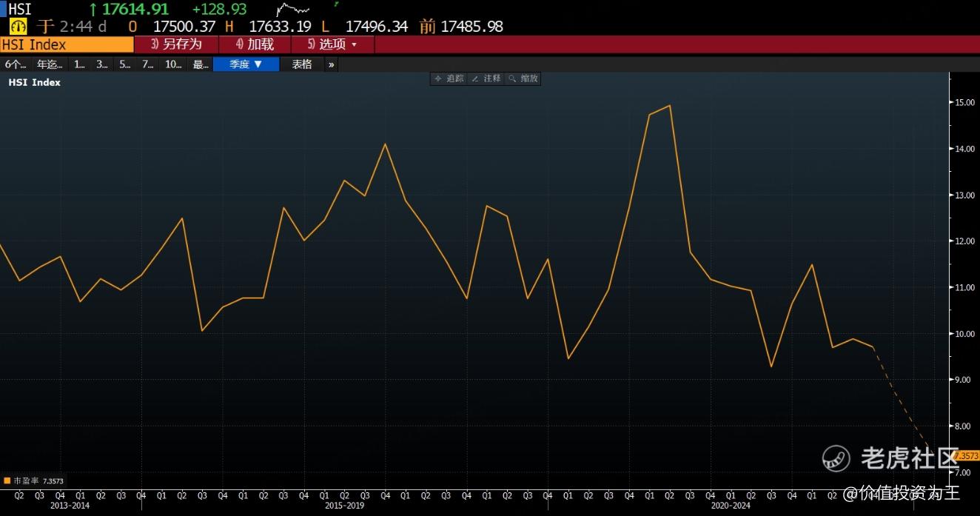
Task: Select the 最... max range tab
Action: [201, 64]
